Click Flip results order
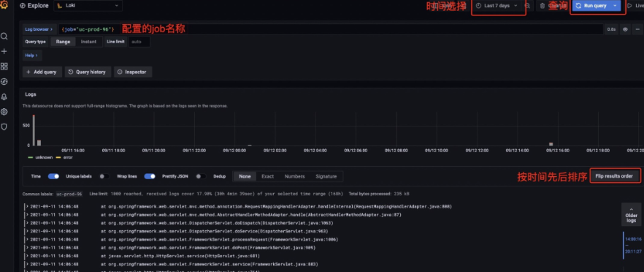 [615, 176]
